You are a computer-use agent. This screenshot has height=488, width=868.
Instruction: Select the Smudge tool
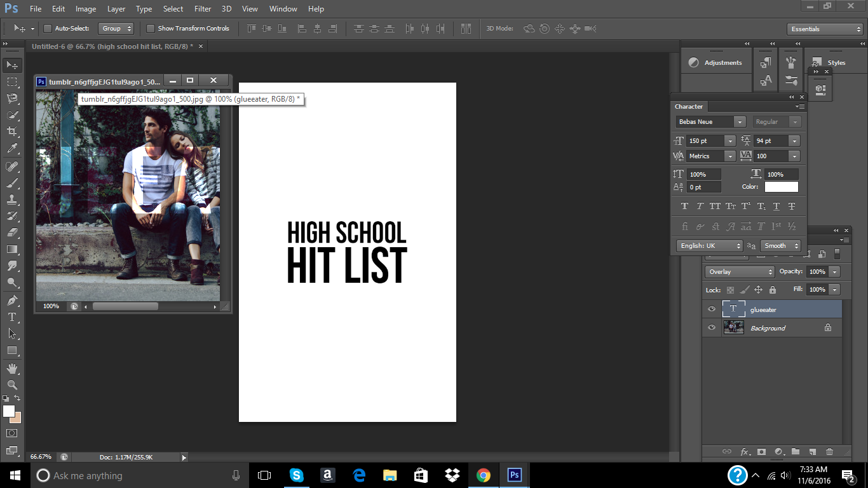tap(12, 266)
